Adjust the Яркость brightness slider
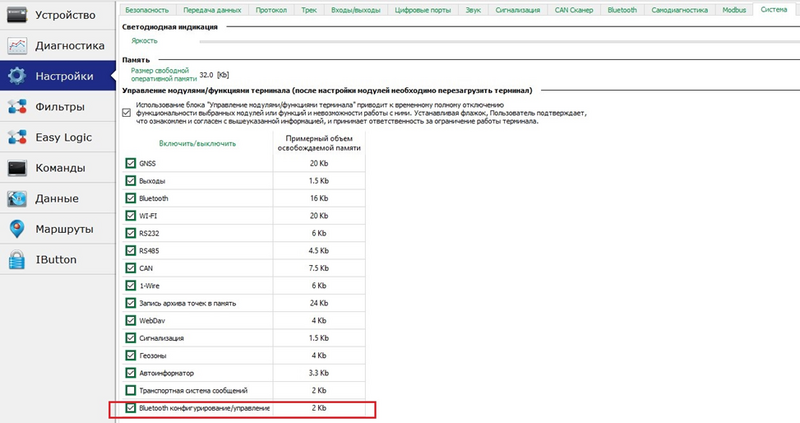Viewport: 800px width, 423px height. click(x=499, y=41)
